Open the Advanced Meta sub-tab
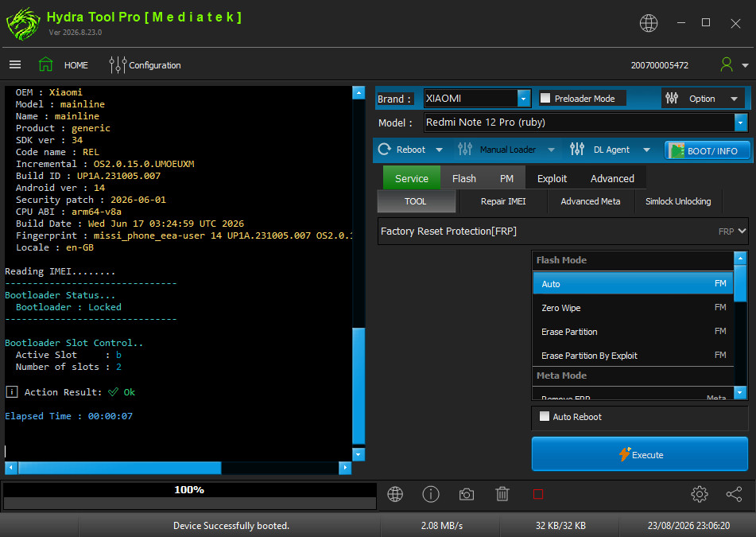Viewport: 756px width, 537px height. tap(590, 201)
